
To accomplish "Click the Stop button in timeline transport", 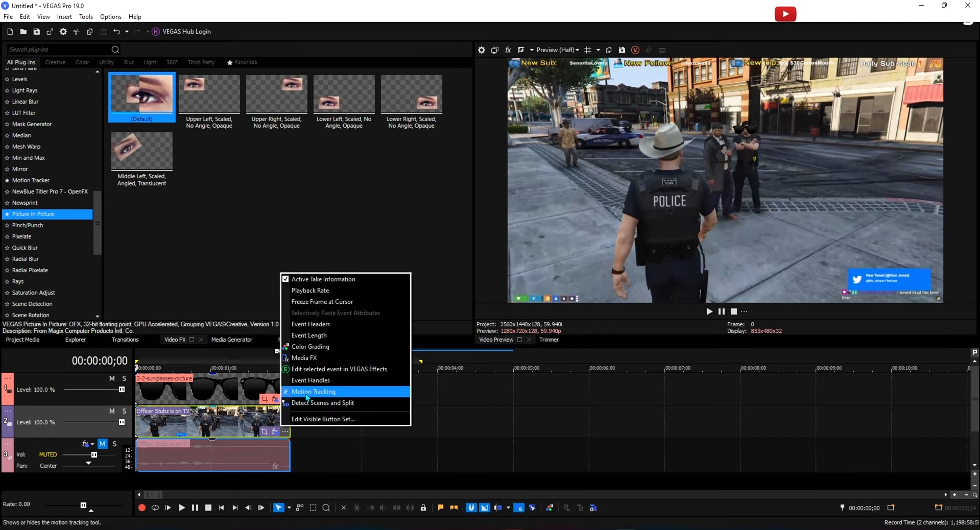I will pos(208,508).
